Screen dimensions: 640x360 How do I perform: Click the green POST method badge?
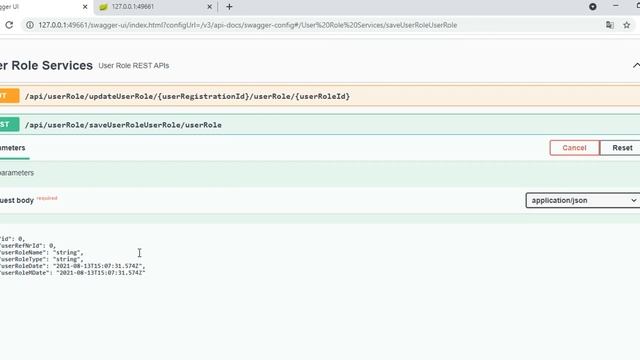(9, 124)
